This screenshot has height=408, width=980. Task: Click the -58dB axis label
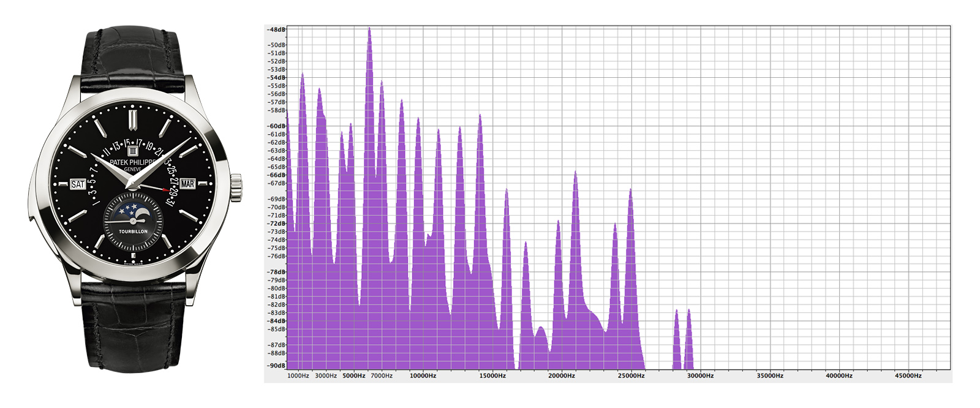(x=277, y=110)
